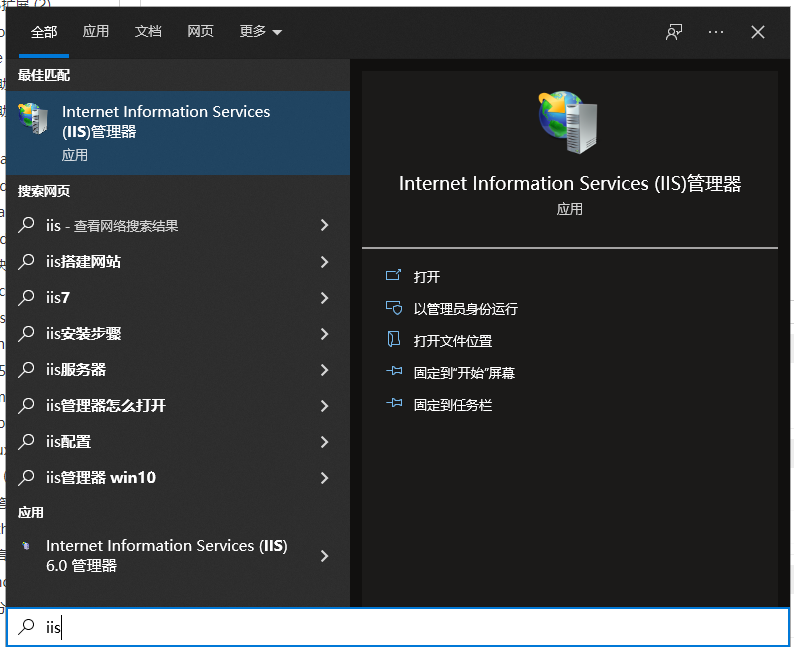Click 打开文件位置 action
The width and height of the screenshot is (794, 647).
pos(453,341)
